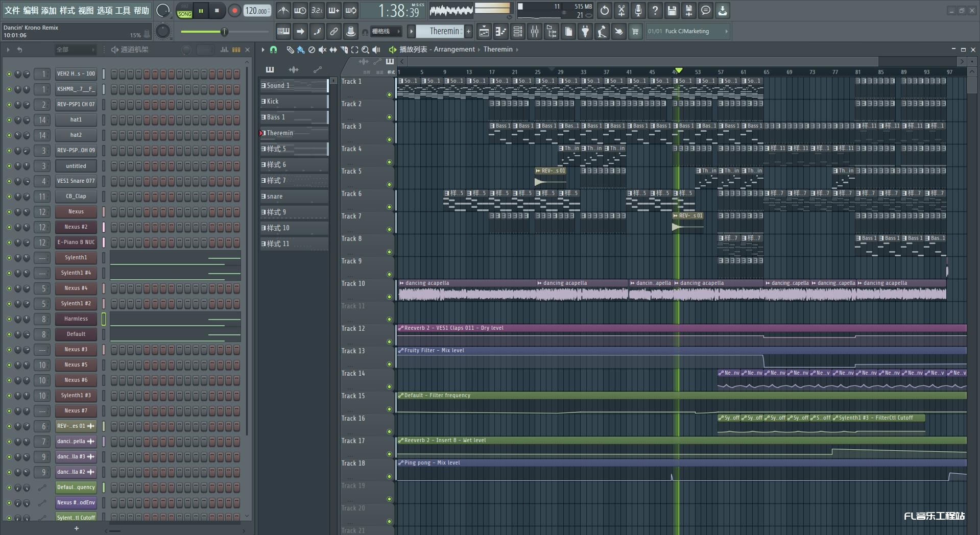Open the playlist options menu arrow
This screenshot has width=980, height=535.
(x=263, y=50)
